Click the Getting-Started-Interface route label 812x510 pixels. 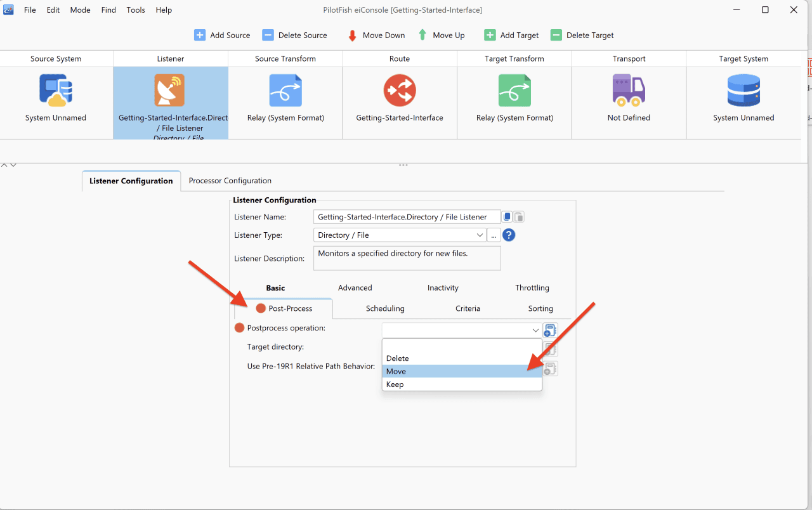tap(400, 118)
